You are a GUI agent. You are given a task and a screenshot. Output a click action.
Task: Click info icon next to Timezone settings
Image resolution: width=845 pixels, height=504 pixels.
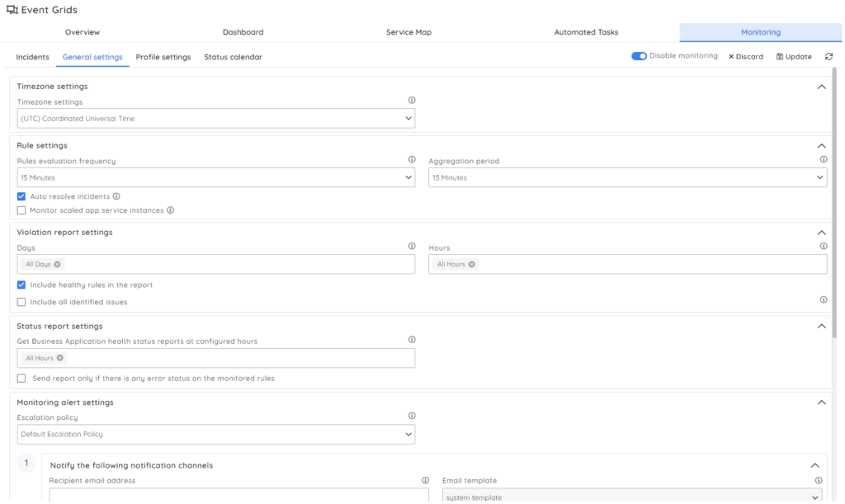(x=412, y=101)
